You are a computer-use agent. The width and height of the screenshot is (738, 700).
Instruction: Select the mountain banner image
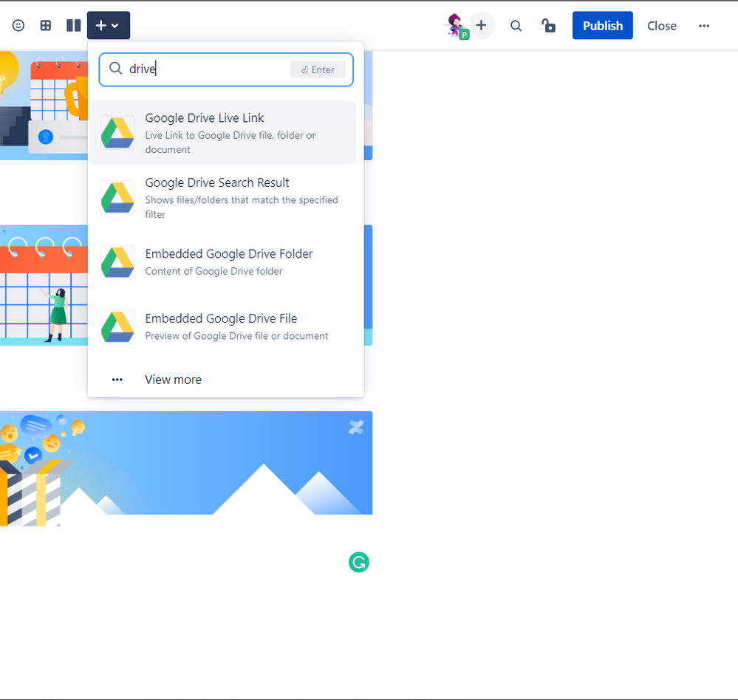186,469
